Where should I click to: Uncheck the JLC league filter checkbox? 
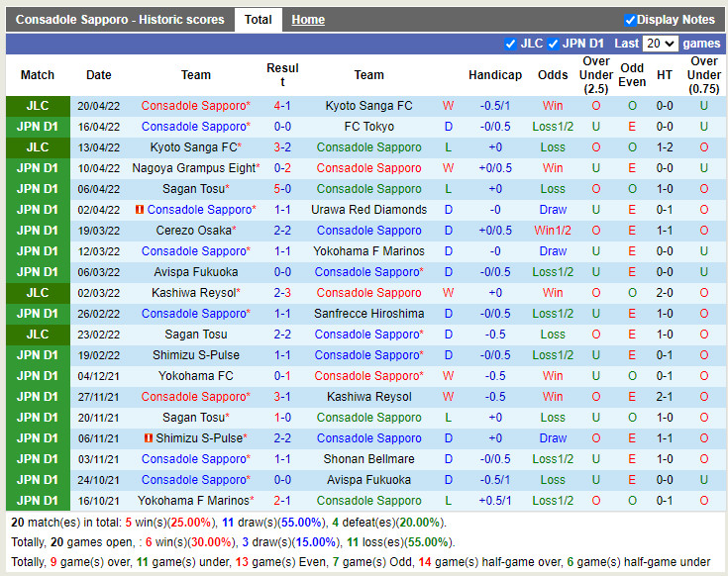pyautogui.click(x=511, y=44)
